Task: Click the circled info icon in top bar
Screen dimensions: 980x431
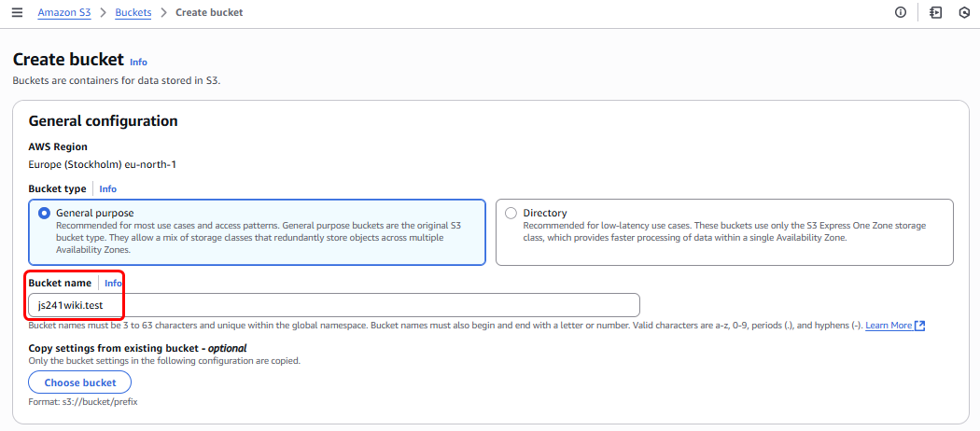Action: point(901,12)
